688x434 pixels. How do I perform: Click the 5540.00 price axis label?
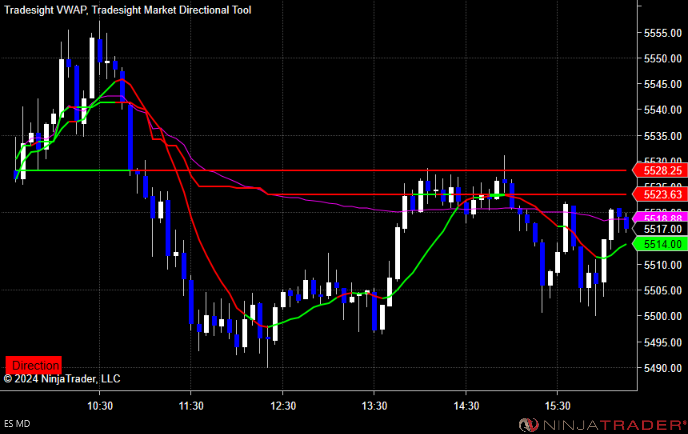coord(663,110)
